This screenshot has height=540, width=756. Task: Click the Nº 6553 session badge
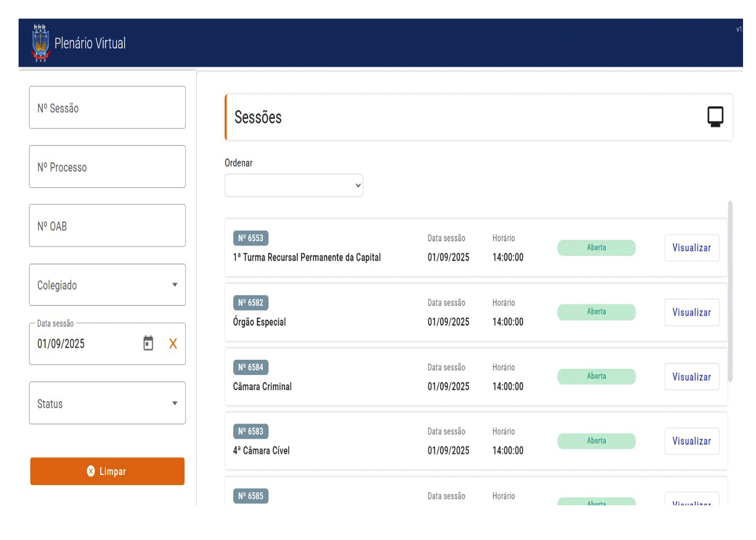251,238
